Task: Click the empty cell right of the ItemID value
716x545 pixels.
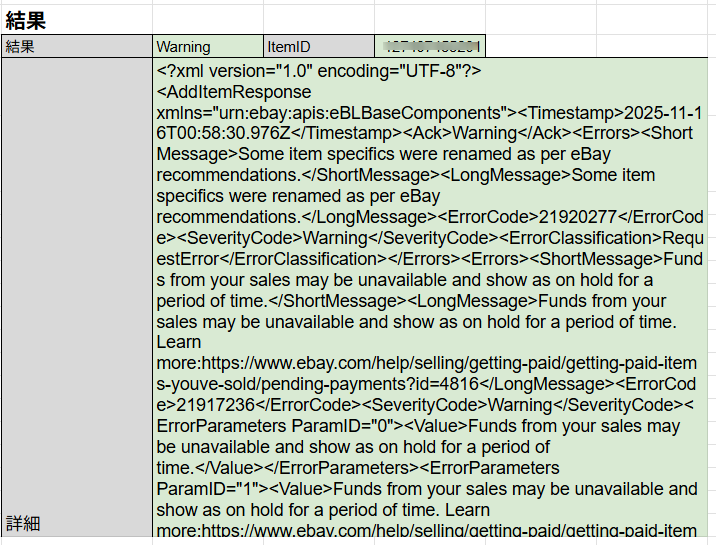Action: coord(600,47)
